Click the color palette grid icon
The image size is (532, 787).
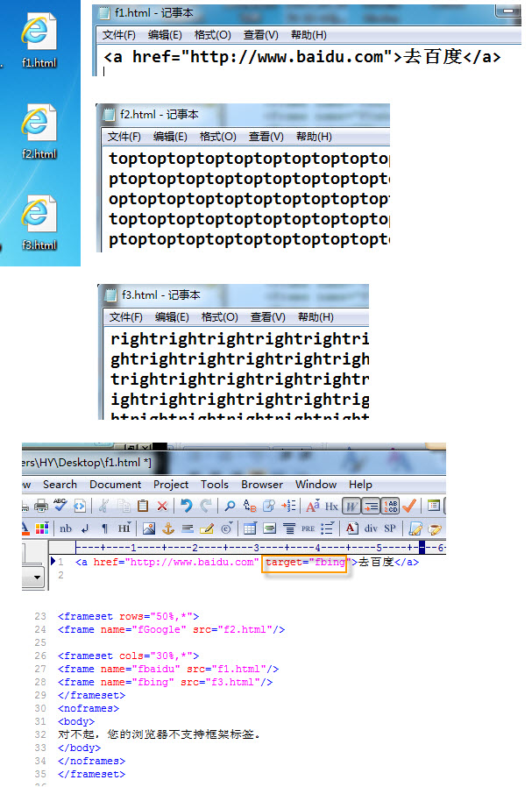[42, 528]
